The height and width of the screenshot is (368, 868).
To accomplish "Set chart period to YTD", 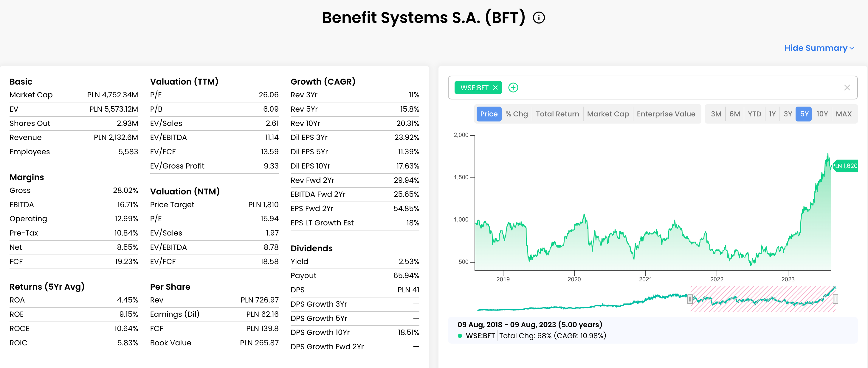I will [754, 114].
